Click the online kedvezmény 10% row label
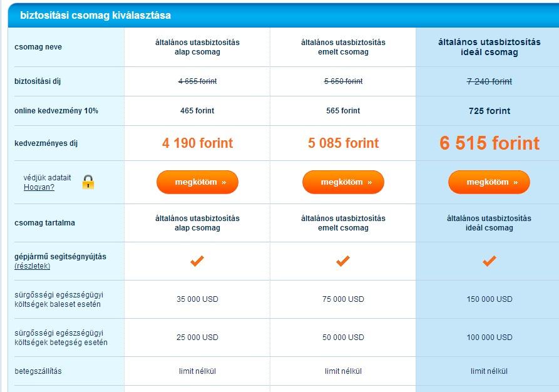 pos(56,111)
